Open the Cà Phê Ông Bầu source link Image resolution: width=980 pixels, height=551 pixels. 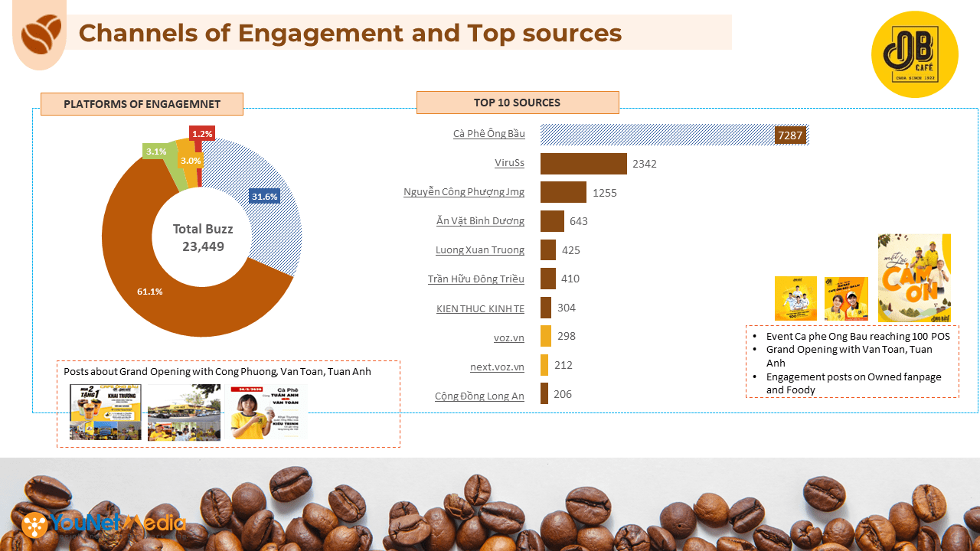coord(488,133)
